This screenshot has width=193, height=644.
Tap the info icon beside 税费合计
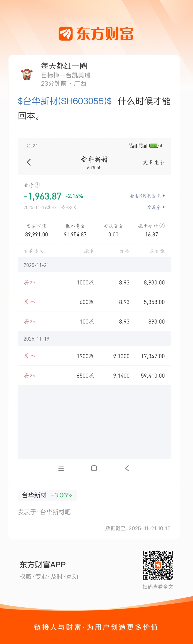pos(162,226)
